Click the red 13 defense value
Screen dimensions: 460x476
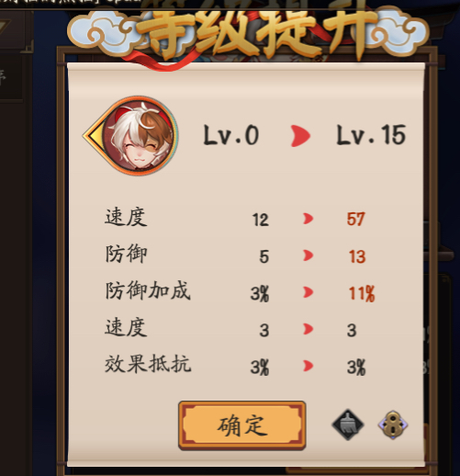click(357, 256)
